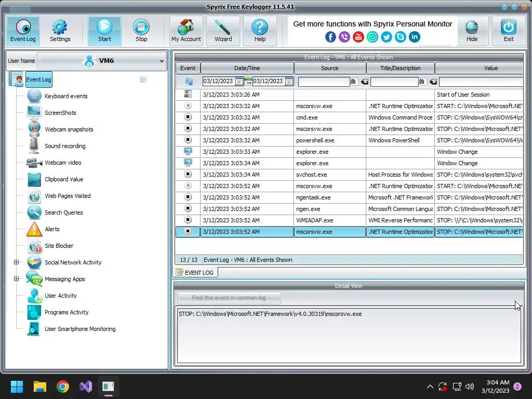
Task: Click Title/Description filter text field
Action: (x=394, y=82)
